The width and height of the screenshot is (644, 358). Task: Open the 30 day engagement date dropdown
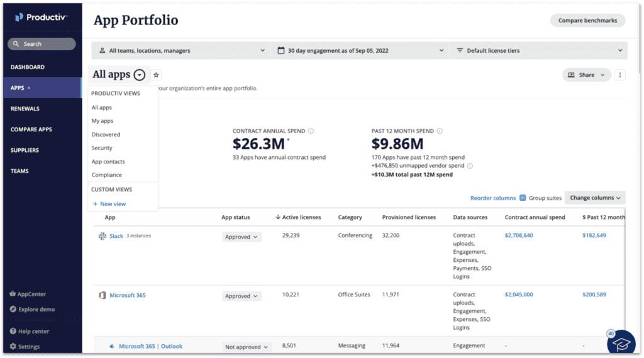coord(360,50)
